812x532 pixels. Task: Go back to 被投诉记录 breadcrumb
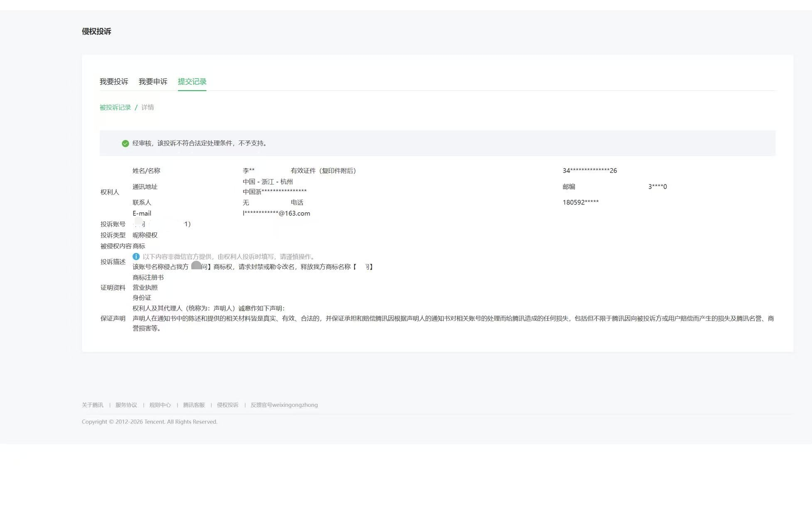(x=115, y=107)
